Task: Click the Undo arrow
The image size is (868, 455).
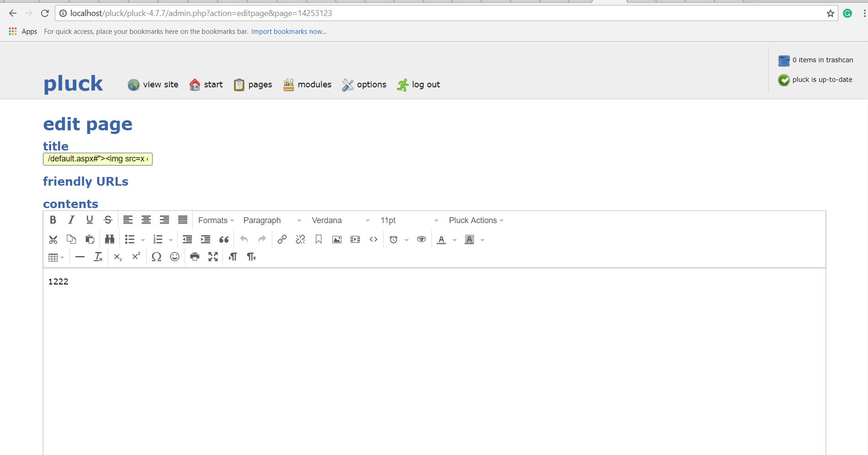Action: (x=244, y=239)
